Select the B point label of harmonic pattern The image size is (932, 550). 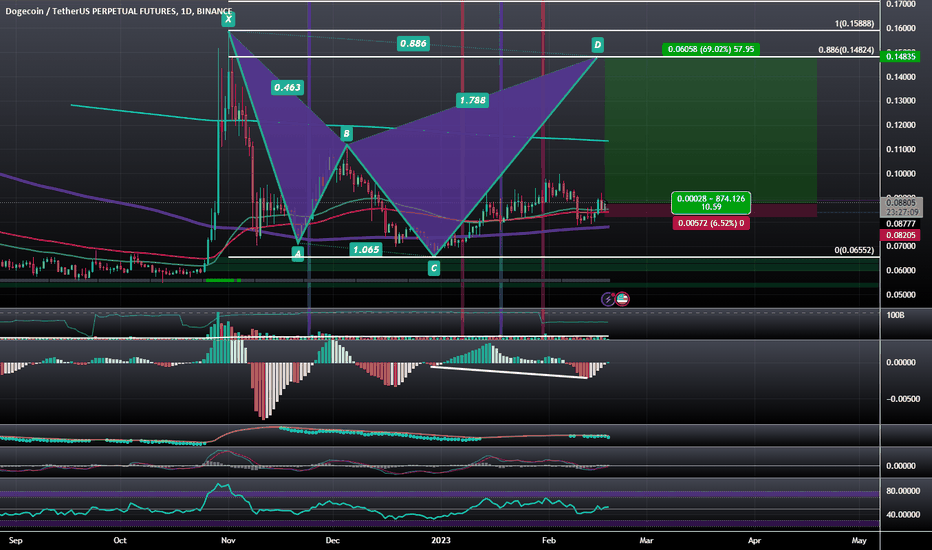[x=347, y=134]
